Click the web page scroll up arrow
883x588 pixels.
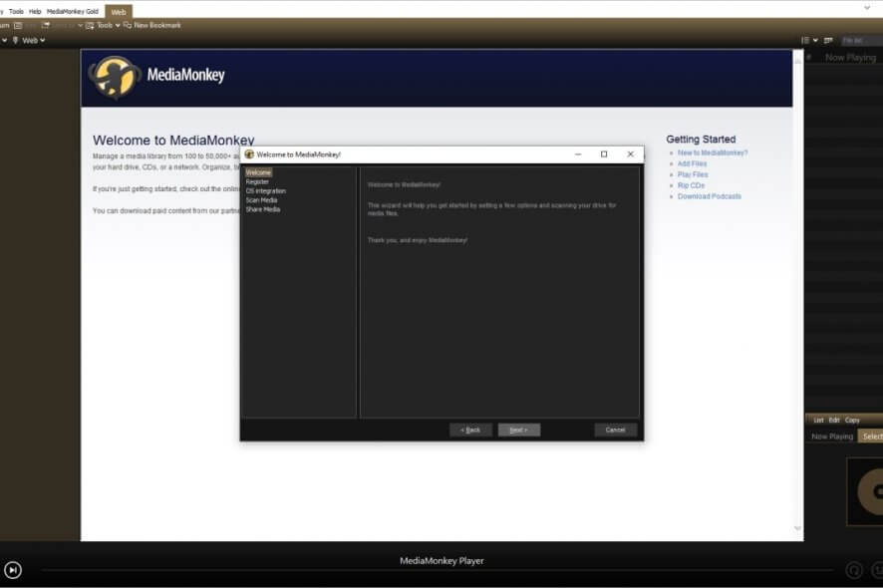tap(797, 60)
